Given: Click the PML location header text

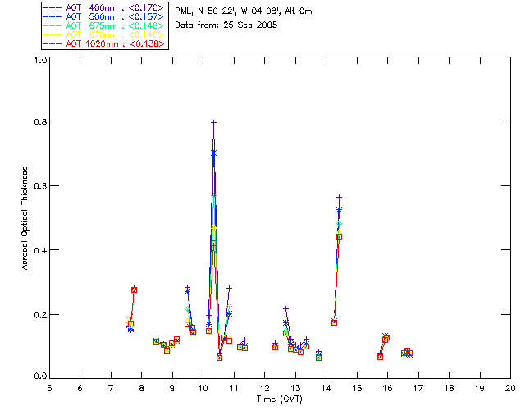Looking at the screenshot, I should 244,11.
